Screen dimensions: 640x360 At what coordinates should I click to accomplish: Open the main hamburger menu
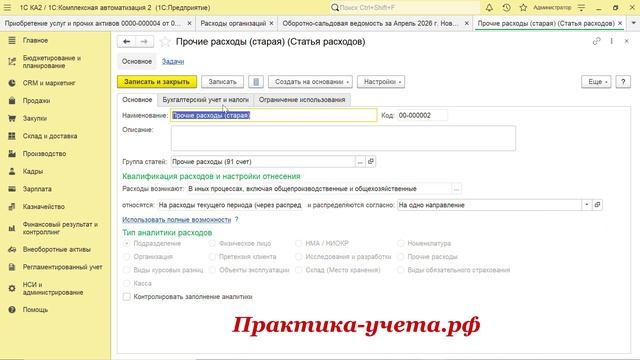(x=7, y=7)
